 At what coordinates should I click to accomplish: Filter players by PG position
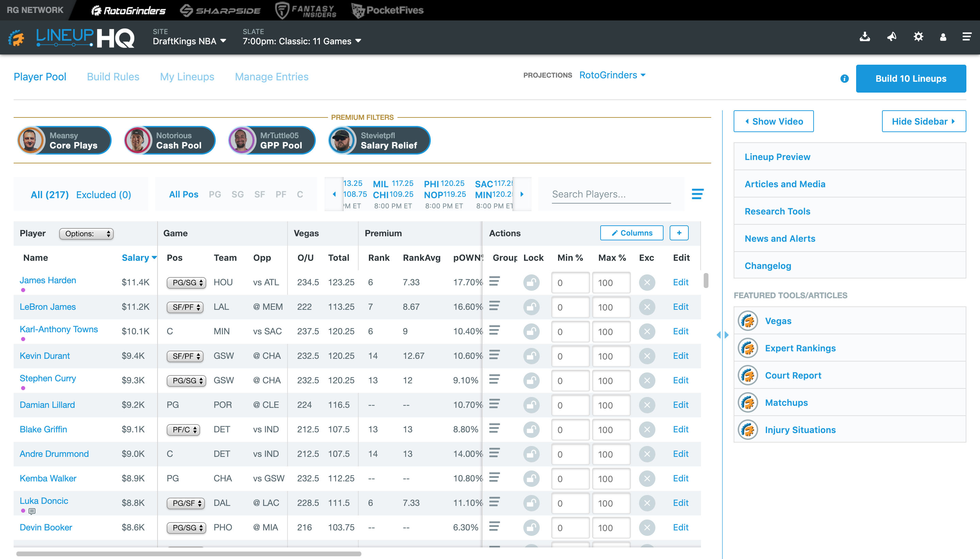pos(215,194)
